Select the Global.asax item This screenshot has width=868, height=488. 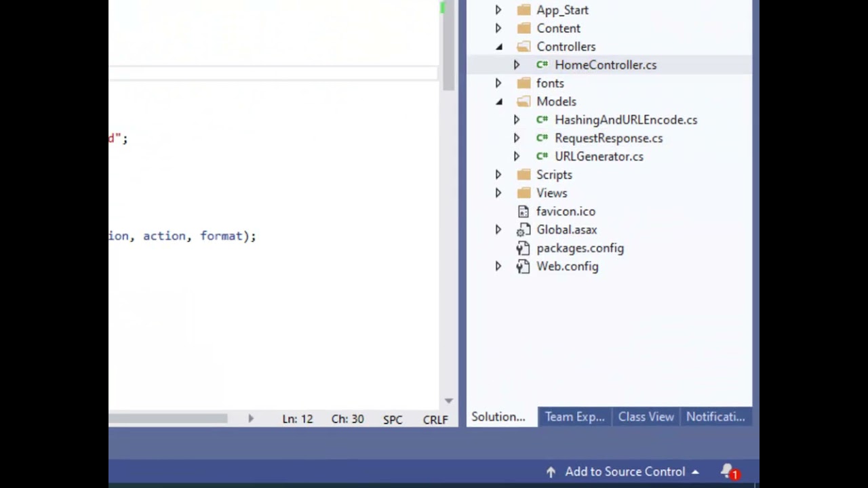click(x=567, y=230)
